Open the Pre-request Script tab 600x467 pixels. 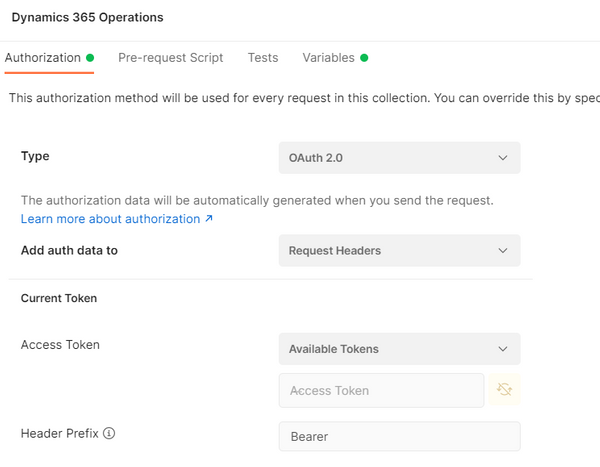coord(170,58)
